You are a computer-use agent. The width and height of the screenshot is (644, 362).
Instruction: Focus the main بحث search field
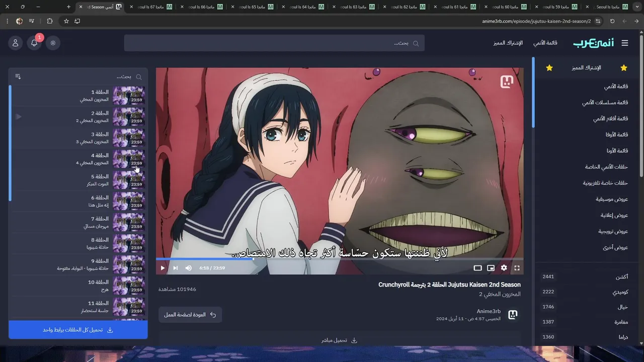pyautogui.click(x=274, y=43)
